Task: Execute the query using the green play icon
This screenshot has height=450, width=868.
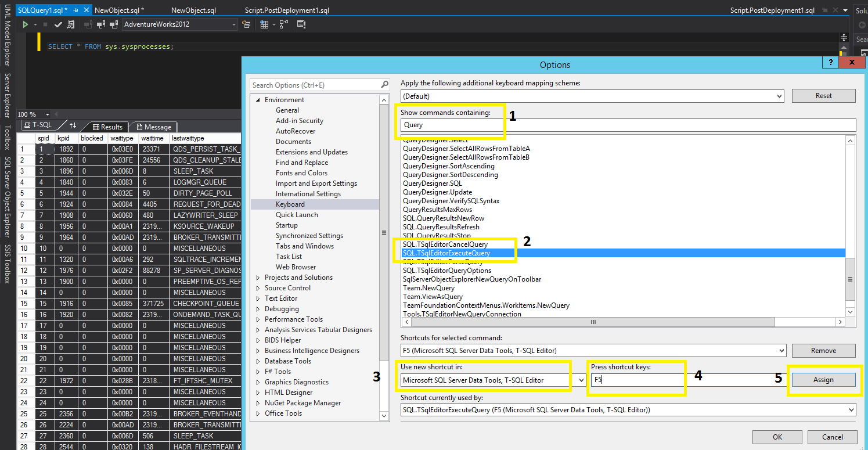Action: coord(26,24)
